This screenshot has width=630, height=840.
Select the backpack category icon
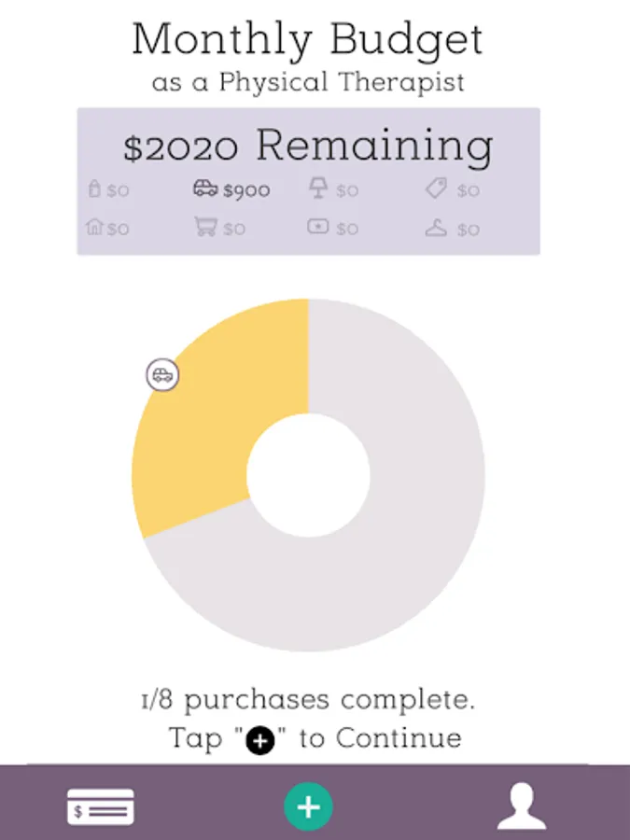coord(94,190)
